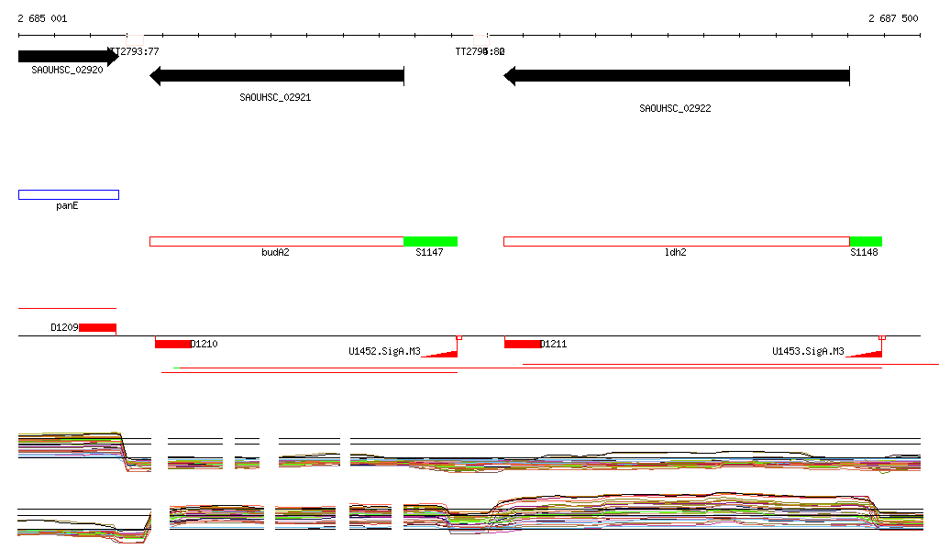The height and width of the screenshot is (560, 939).
Task: Click the red-outlined budA2 gene box
Action: click(x=276, y=241)
